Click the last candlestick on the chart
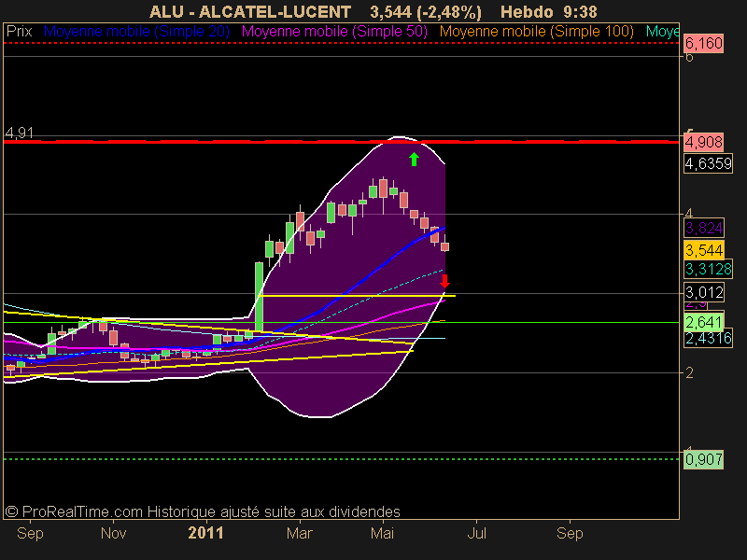This screenshot has height=560, width=747. [x=445, y=246]
